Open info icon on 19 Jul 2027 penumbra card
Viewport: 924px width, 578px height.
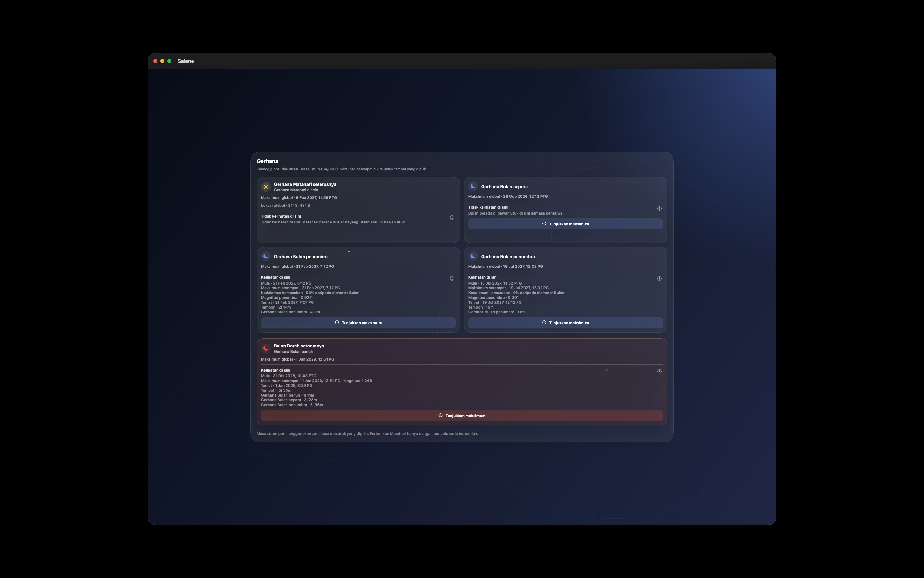(659, 279)
